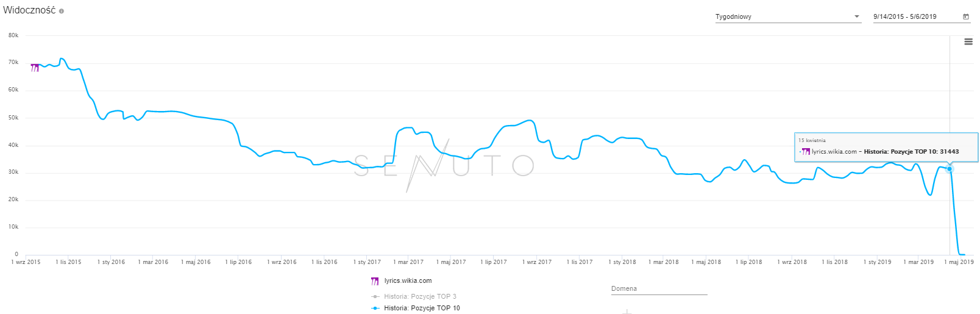Viewport: 980px width, 314px height.
Task: Click the 1 sty 2018 axis label
Action: (622, 262)
